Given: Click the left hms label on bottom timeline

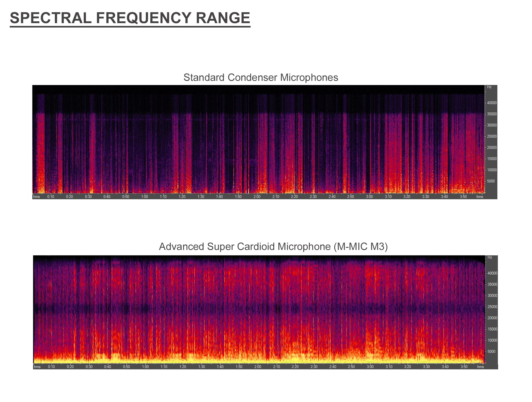Looking at the screenshot, I should (x=37, y=367).
